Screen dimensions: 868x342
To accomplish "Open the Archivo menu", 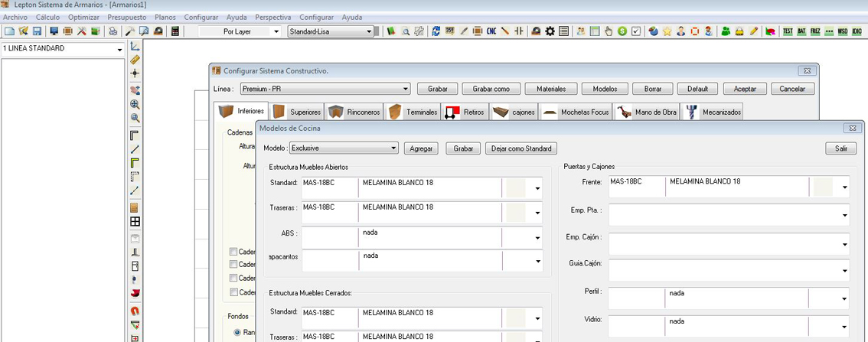I will coord(15,17).
